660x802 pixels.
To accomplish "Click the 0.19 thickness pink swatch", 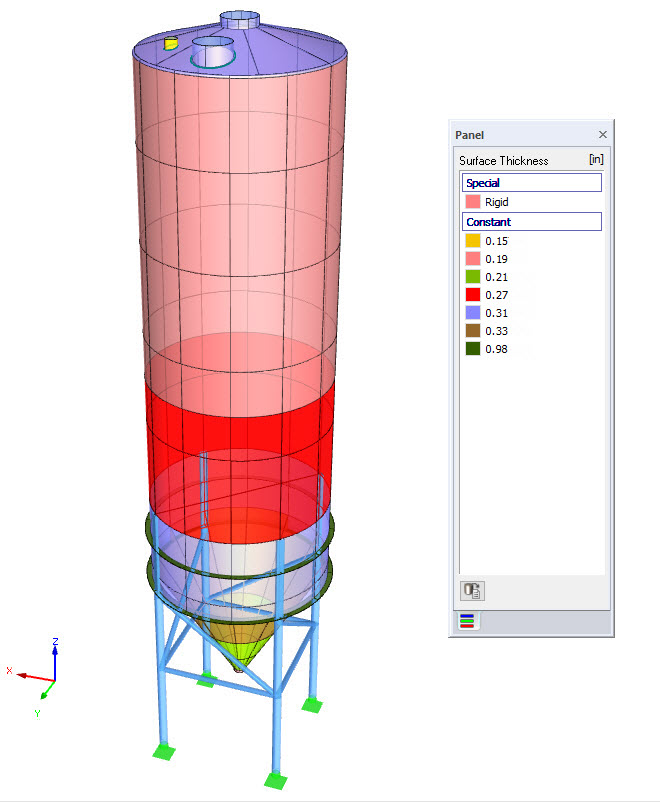I will (473, 258).
